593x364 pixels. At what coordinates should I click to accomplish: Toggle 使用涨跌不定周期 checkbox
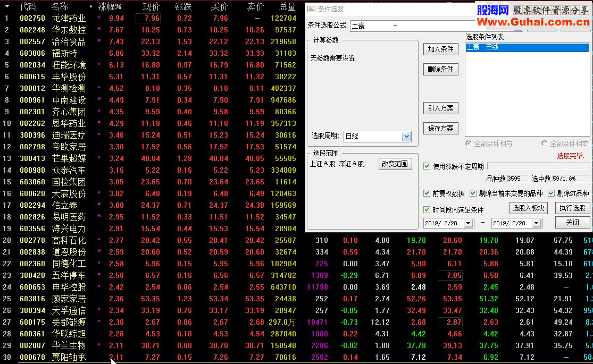(x=427, y=166)
